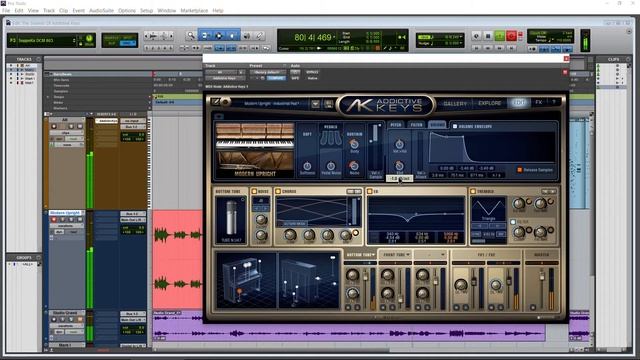Select the Scrubber speaker tool
Viewport: 640px width, 360px height.
click(247, 36)
